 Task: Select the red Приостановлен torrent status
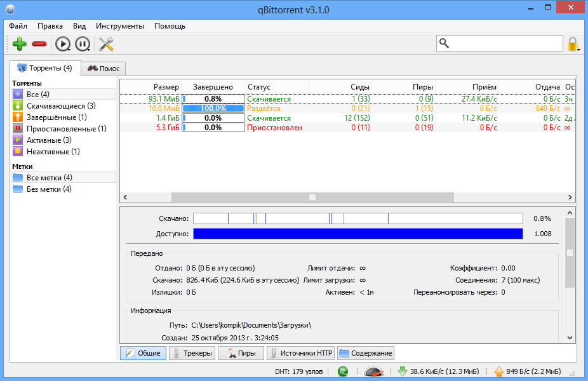(274, 128)
